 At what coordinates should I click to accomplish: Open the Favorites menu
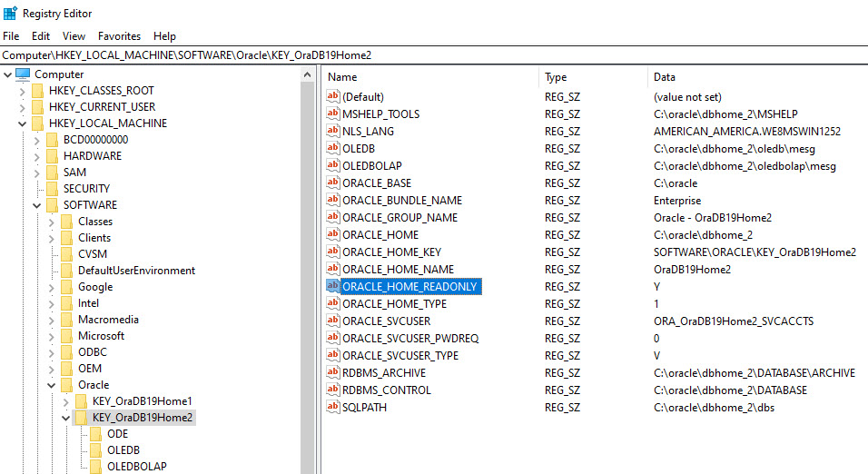[x=119, y=36]
